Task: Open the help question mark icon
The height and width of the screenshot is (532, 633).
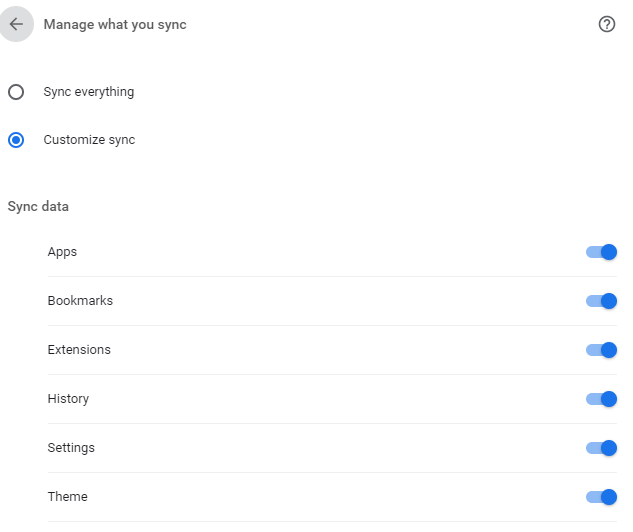Action: coord(606,25)
